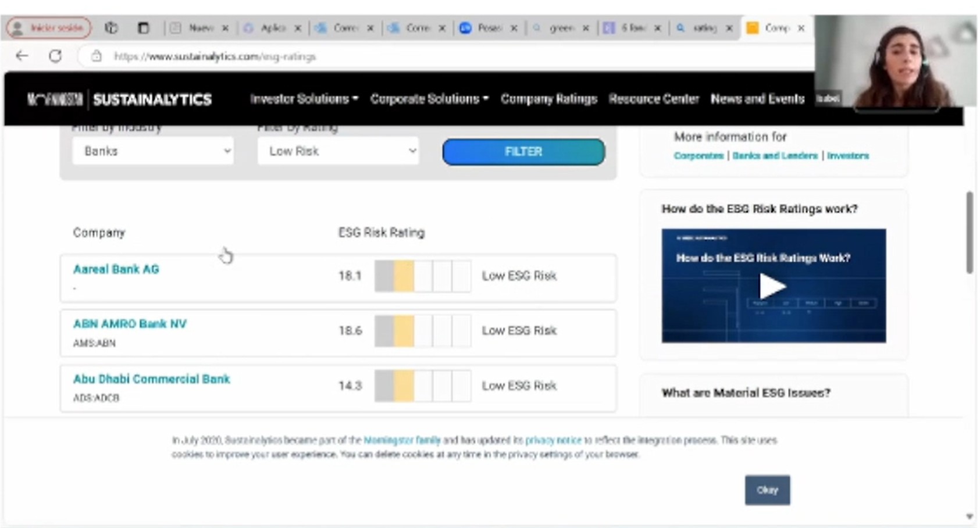Open Corporates information link
This screenshot has height=528, width=980.
pos(699,156)
